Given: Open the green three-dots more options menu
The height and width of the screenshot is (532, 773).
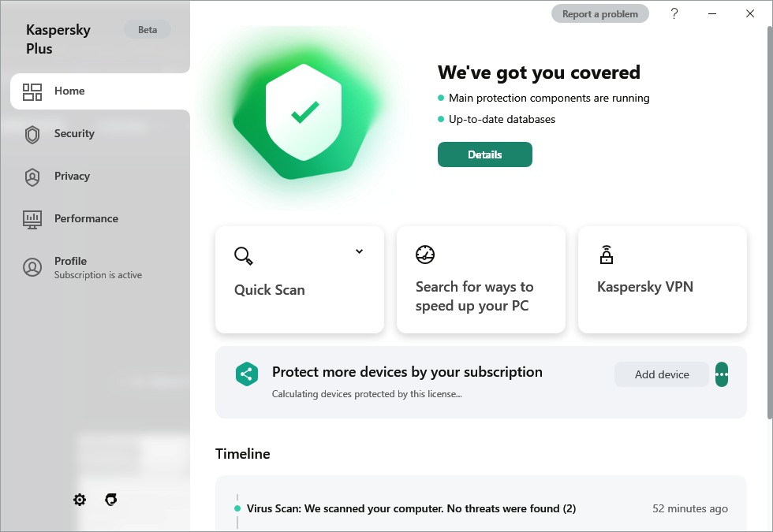Looking at the screenshot, I should 721,374.
